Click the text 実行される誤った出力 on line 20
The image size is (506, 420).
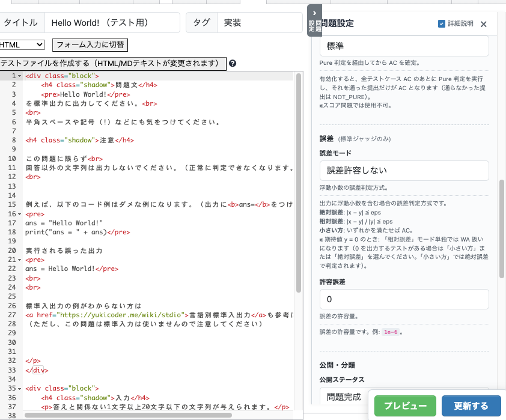[64, 251]
